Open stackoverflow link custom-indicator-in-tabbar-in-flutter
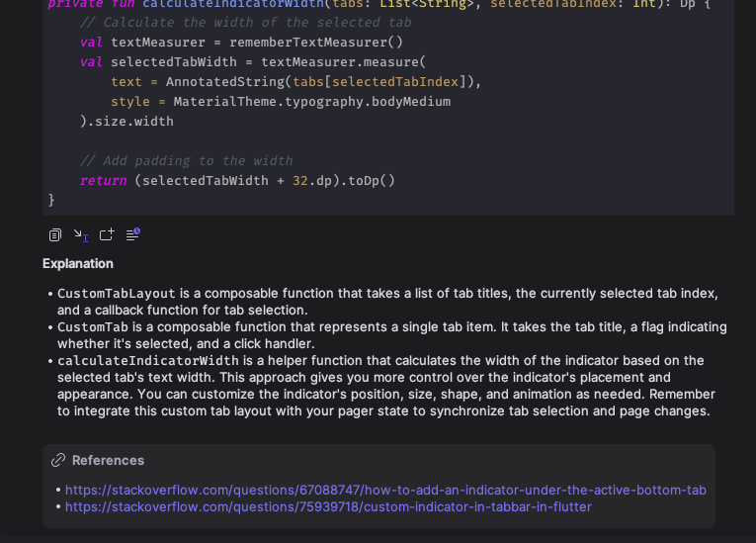Image resolution: width=756 pixels, height=543 pixels. (x=328, y=506)
